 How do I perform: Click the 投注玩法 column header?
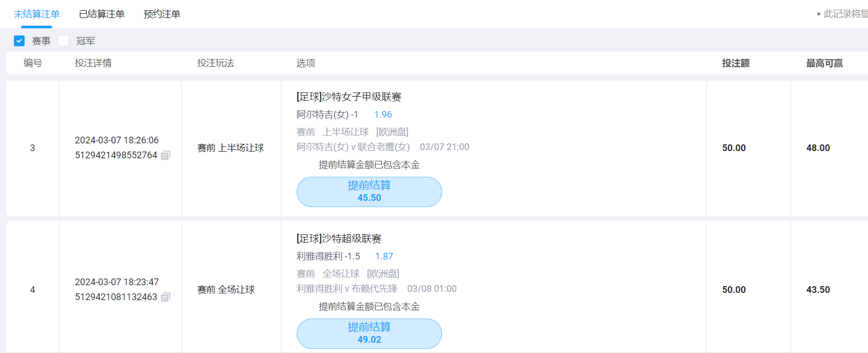tap(216, 63)
